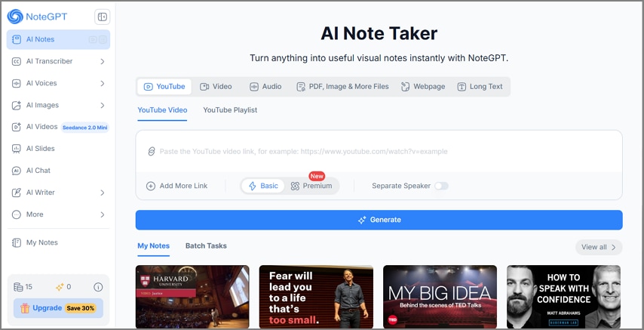Click the '0' premium credits count

click(69, 287)
